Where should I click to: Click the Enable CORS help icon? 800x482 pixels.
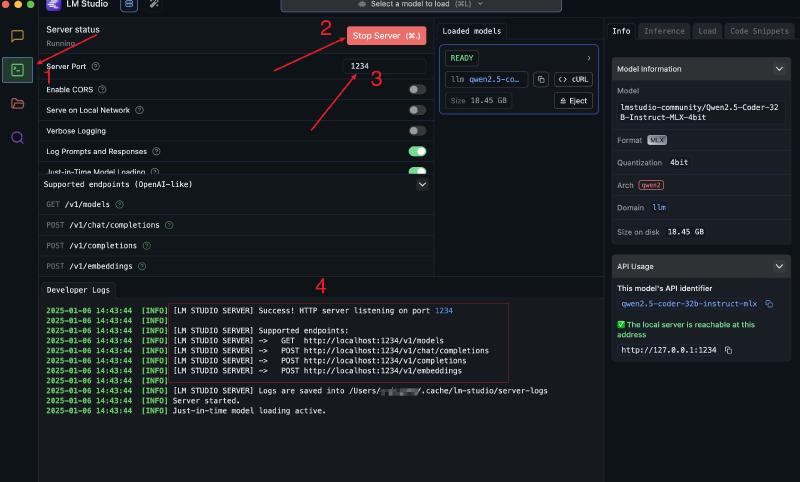[102, 89]
